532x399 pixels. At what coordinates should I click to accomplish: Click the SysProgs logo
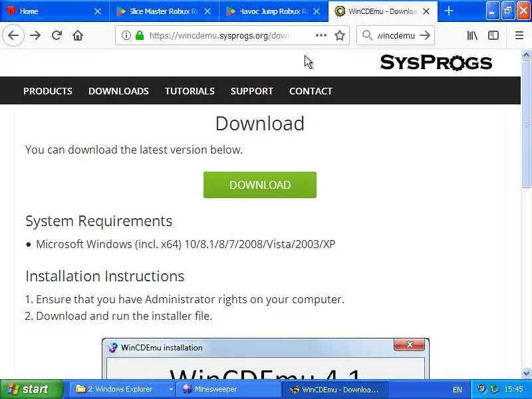click(436, 63)
